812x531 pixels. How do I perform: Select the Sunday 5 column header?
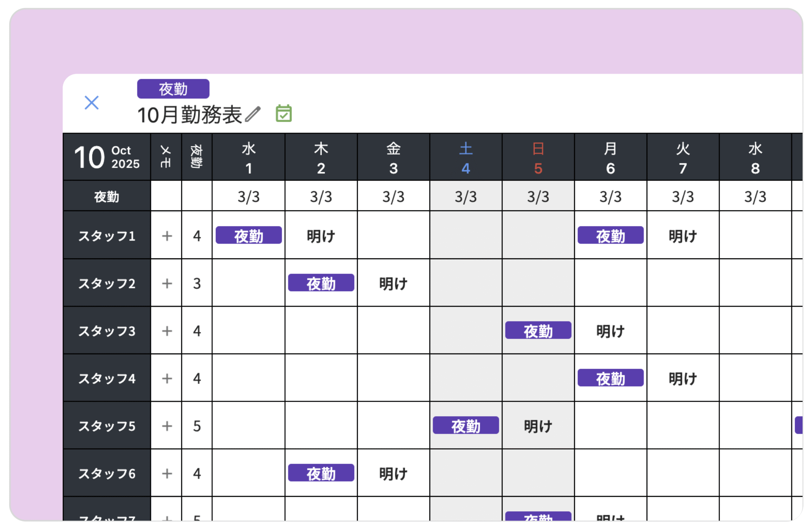(x=538, y=158)
